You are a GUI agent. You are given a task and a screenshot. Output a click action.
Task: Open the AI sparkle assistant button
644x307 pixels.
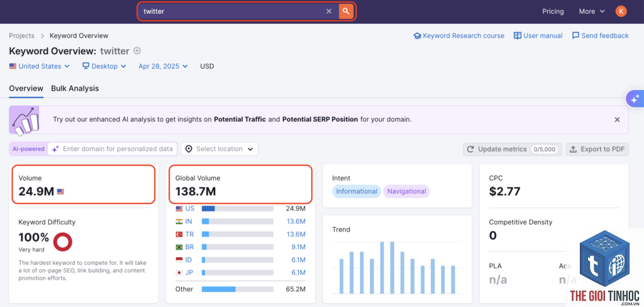click(x=635, y=99)
